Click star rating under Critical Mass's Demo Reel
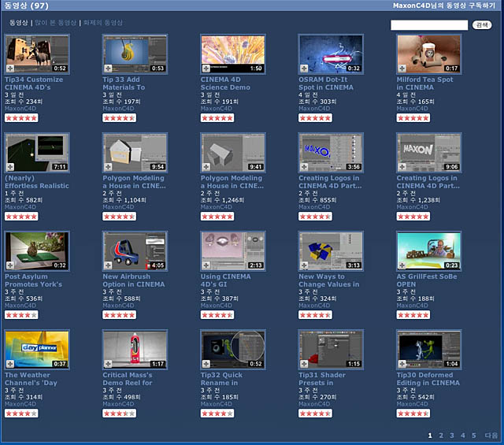This screenshot has width=504, height=445. coord(119,413)
